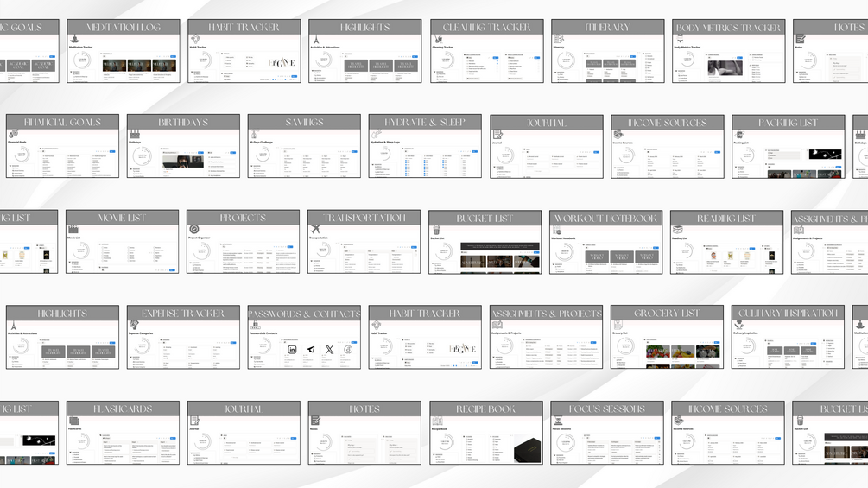868x488 pixels.
Task: Open the Meditation Log template thumbnail
Action: point(124,51)
